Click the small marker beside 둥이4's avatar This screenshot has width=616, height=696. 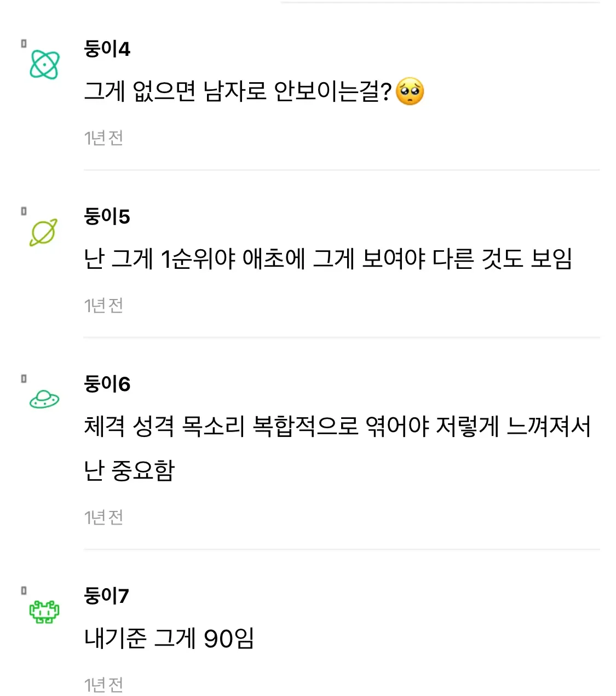coord(24,43)
